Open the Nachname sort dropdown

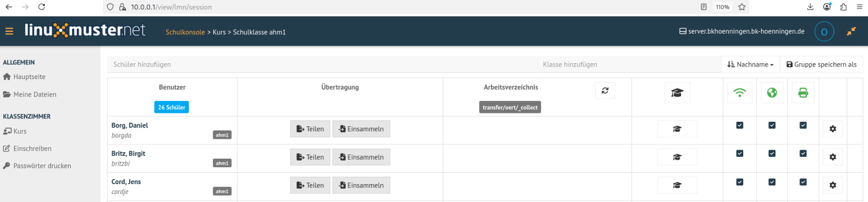tap(750, 64)
